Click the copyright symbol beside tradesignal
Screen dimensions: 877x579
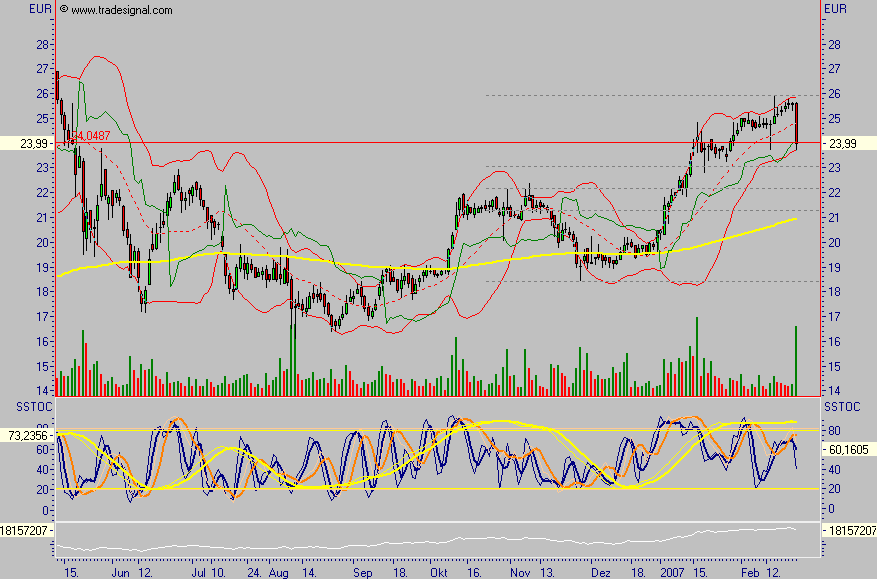point(64,10)
